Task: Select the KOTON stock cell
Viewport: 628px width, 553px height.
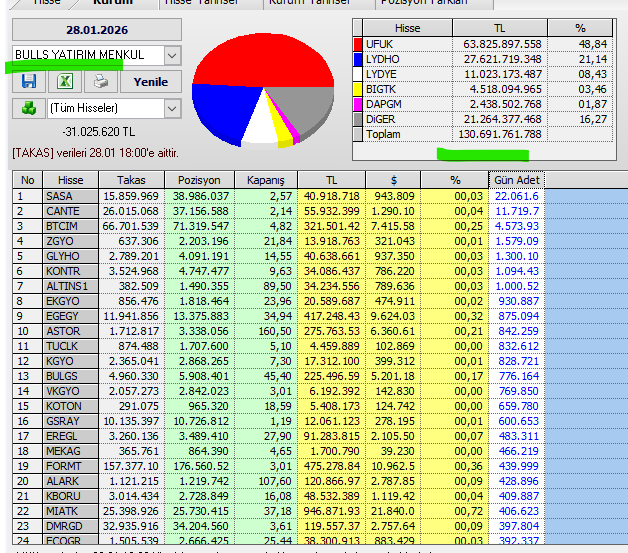Action: (70, 406)
